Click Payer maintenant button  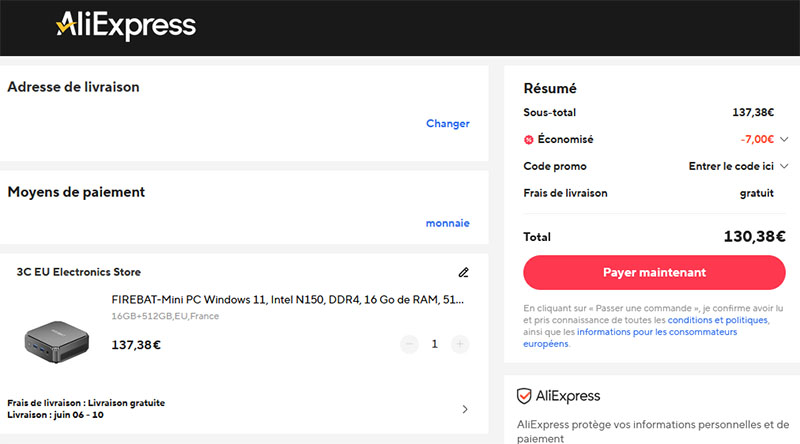click(x=654, y=273)
